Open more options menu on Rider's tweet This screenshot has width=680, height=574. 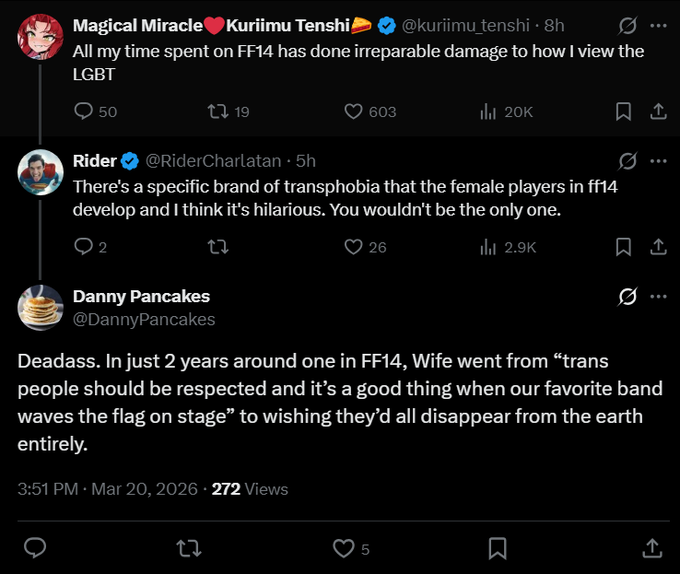click(x=658, y=160)
